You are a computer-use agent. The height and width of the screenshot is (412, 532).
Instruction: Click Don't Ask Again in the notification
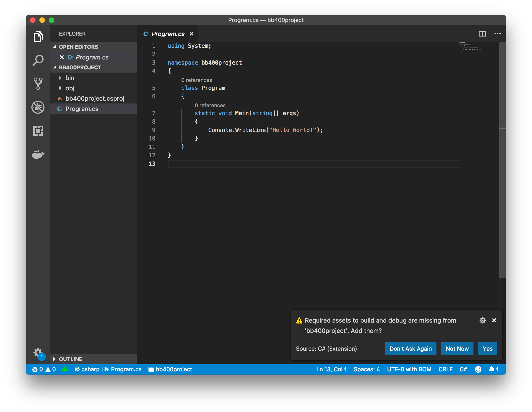pos(410,349)
